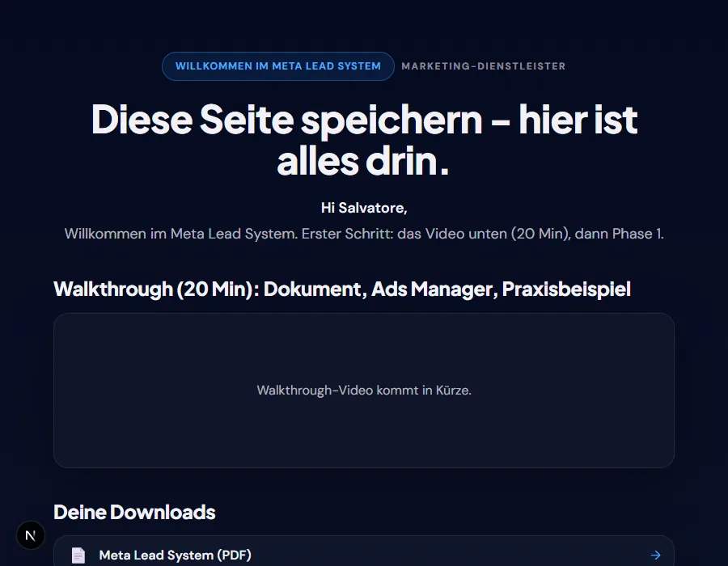Click the welcome intro paragraph text
The image size is (728, 566).
[x=364, y=234]
